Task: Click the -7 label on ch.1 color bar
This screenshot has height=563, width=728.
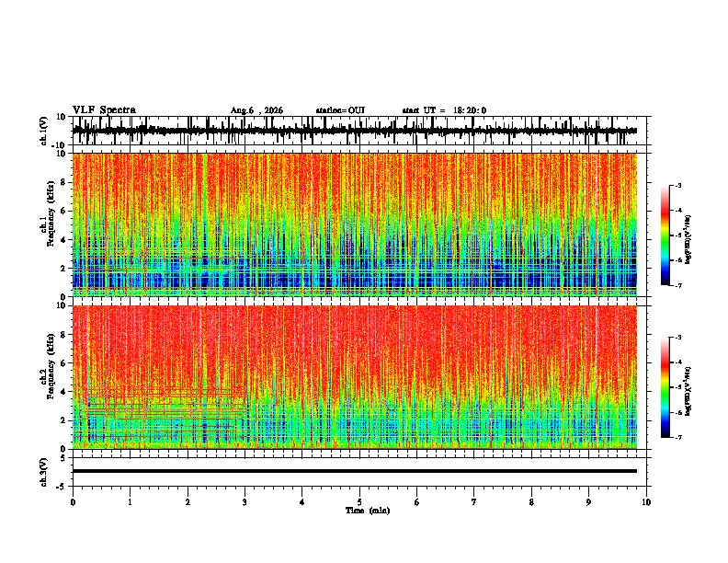Action: click(x=677, y=285)
